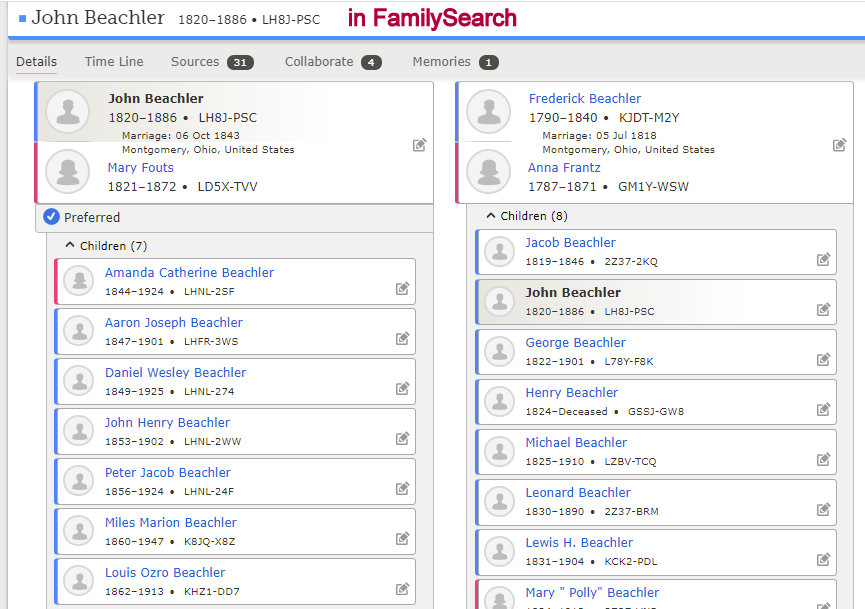The image size is (865, 609).
Task: Open Daniel Wesley Beachler's profile link
Action: click(x=175, y=373)
